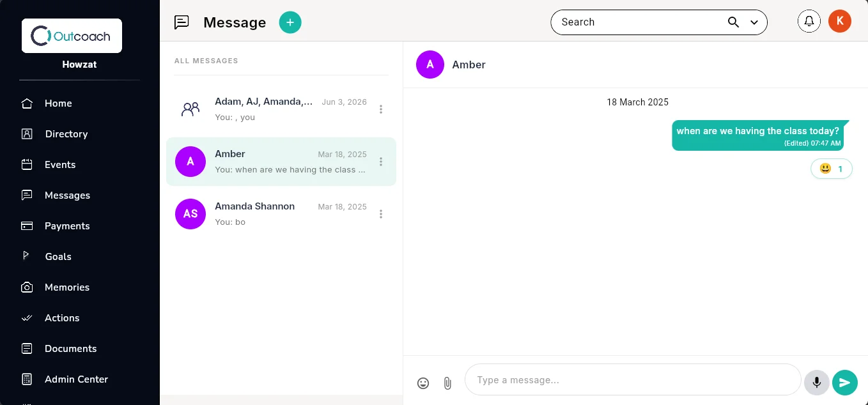
Task: Select Messages in the sidebar
Action: tap(67, 195)
